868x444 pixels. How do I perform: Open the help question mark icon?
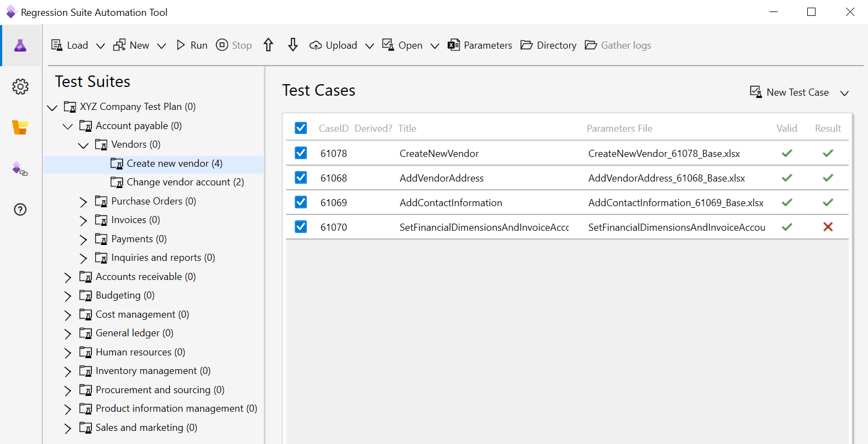20,209
